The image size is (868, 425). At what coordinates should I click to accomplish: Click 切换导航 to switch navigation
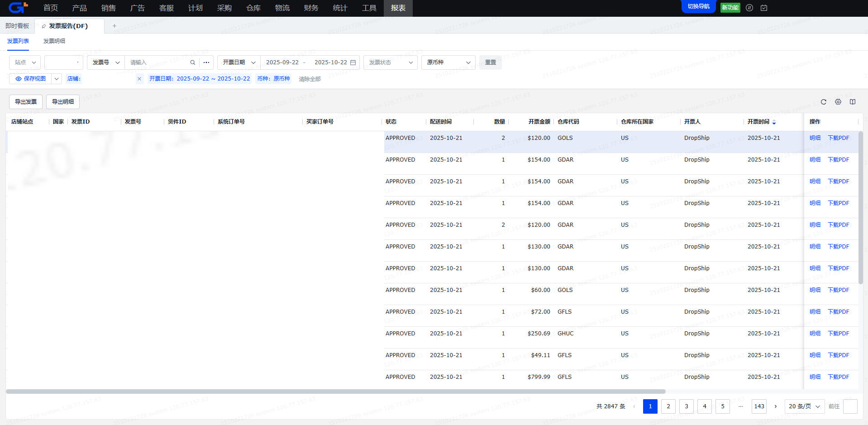tap(698, 7)
